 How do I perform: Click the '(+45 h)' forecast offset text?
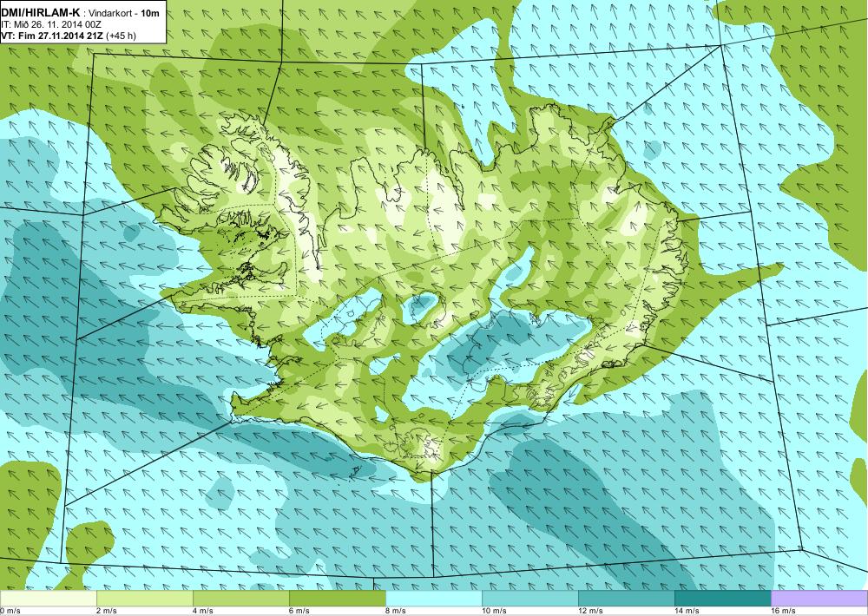click(x=121, y=36)
